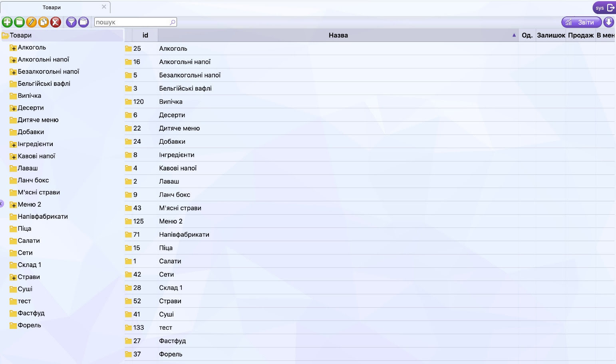Click the logout icon next to sys
The width and height of the screenshot is (616, 364).
(x=611, y=8)
